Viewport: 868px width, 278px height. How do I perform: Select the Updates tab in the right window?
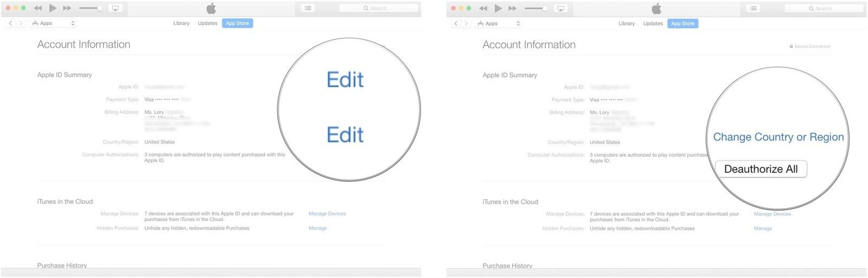[653, 23]
